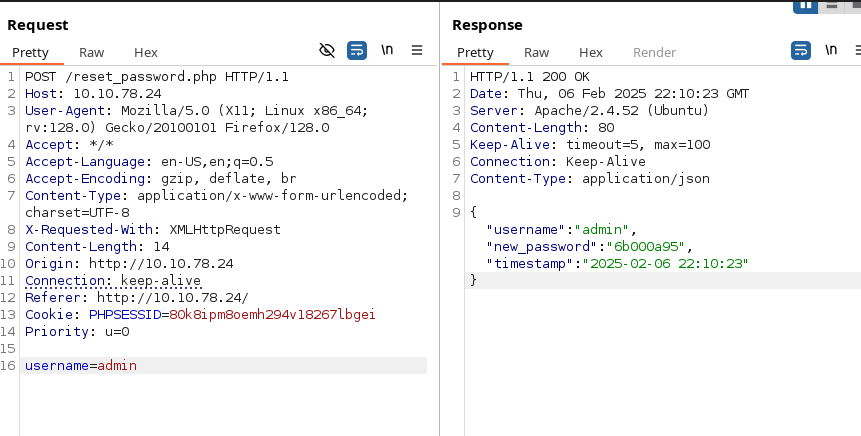This screenshot has width=861, height=436.
Task: Toggle word wrap in the Request pane
Action: (x=357, y=51)
